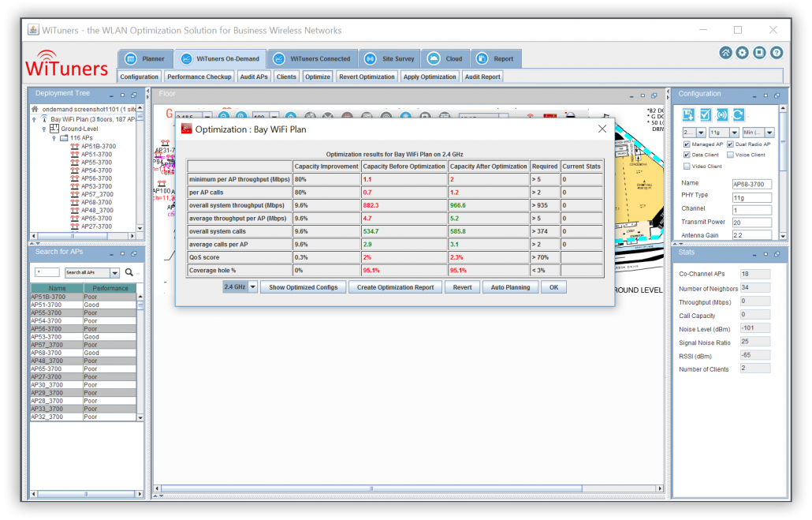Open help with the question mark icon
This screenshot has width=812, height=520.
(777, 52)
